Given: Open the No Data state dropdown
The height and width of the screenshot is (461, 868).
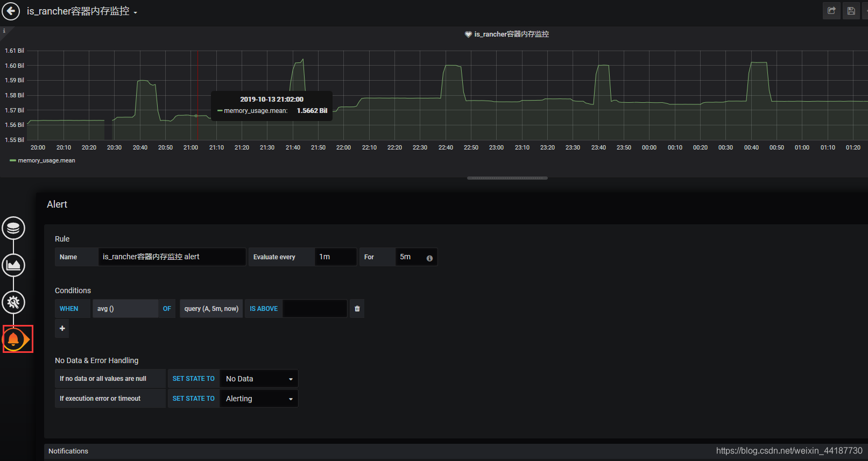Looking at the screenshot, I should point(259,379).
